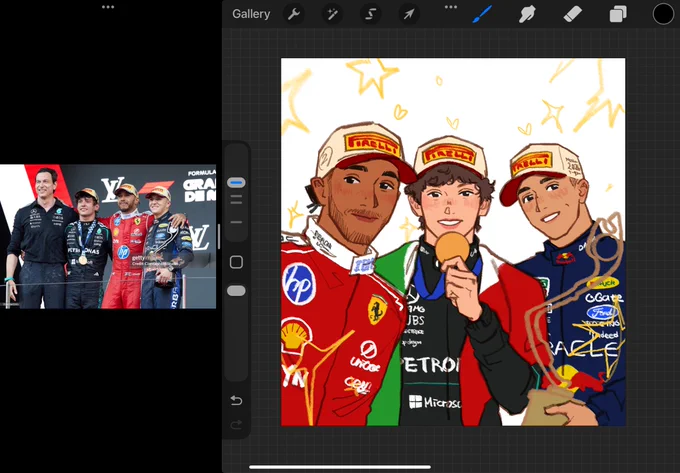680x473 pixels.
Task: Tap the split view divider handle
Action: tap(219, 237)
